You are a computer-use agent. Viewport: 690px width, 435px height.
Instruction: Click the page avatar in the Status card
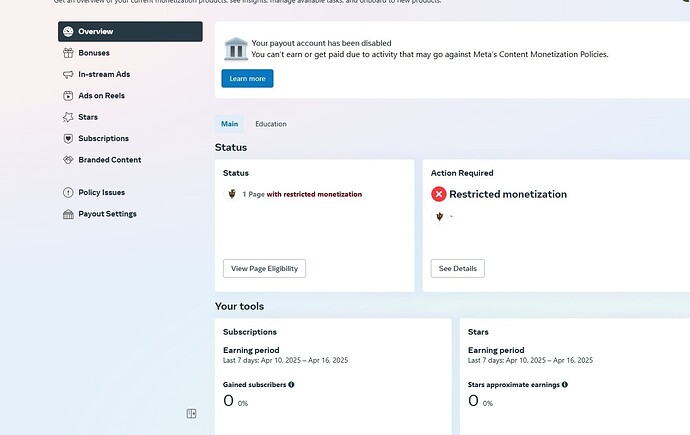(231, 194)
